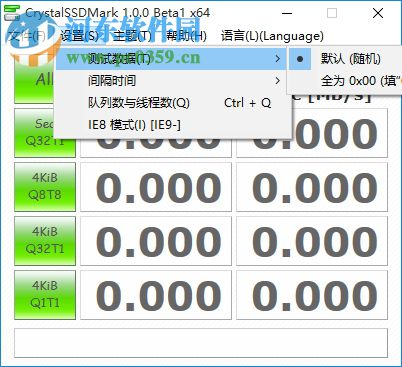Click the 4KiB Q8T8 write result
This screenshot has height=367, width=402.
click(x=312, y=187)
